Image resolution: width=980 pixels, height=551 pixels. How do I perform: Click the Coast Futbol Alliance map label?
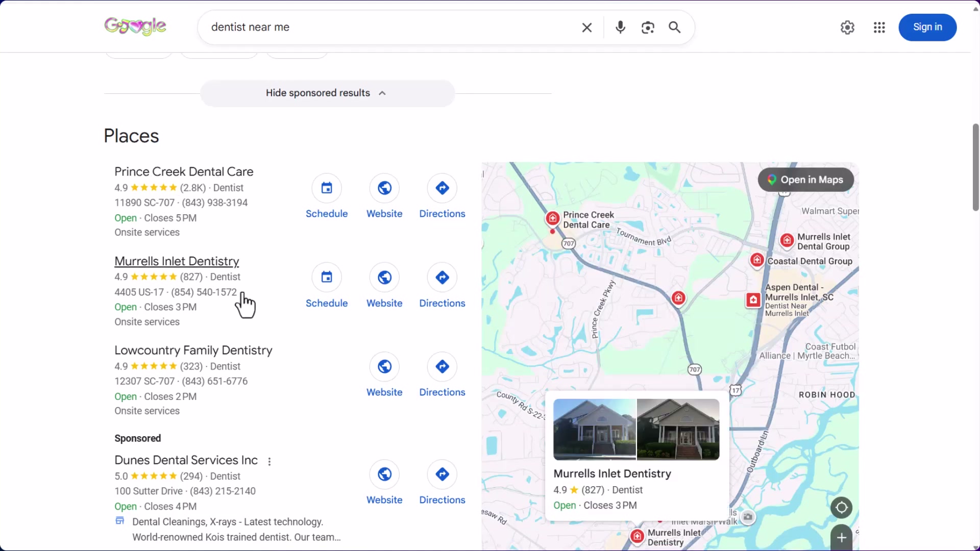(x=808, y=352)
